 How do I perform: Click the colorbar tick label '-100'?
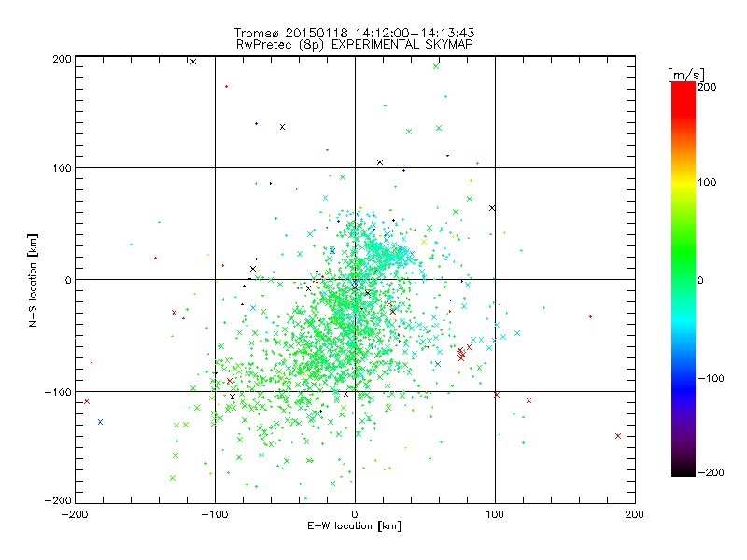[x=711, y=378]
